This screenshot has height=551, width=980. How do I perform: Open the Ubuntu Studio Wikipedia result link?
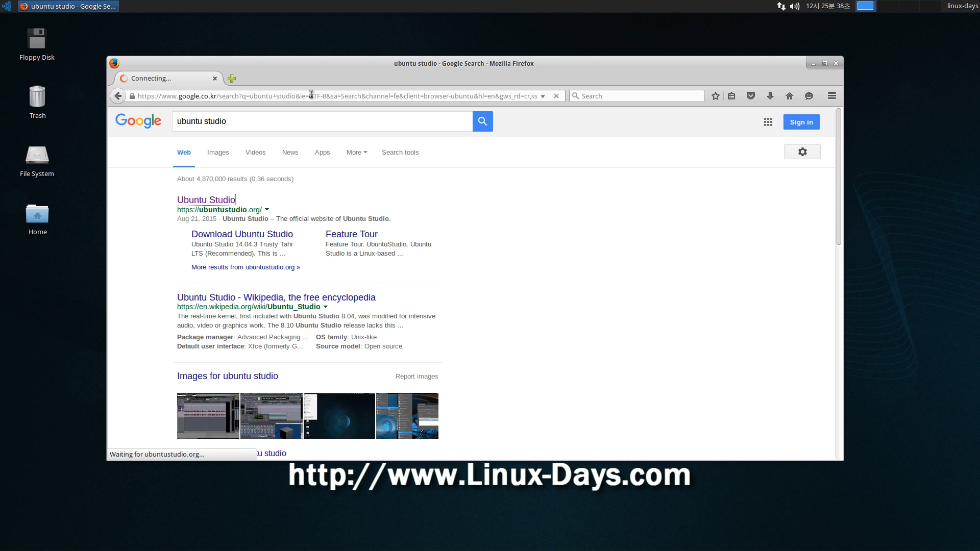click(x=276, y=297)
